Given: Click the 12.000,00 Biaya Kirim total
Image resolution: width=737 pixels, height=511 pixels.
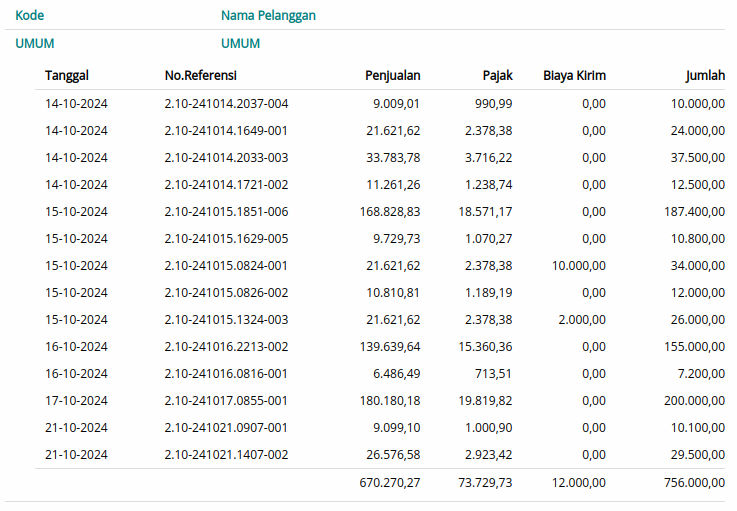Looking at the screenshot, I should pyautogui.click(x=577, y=482).
